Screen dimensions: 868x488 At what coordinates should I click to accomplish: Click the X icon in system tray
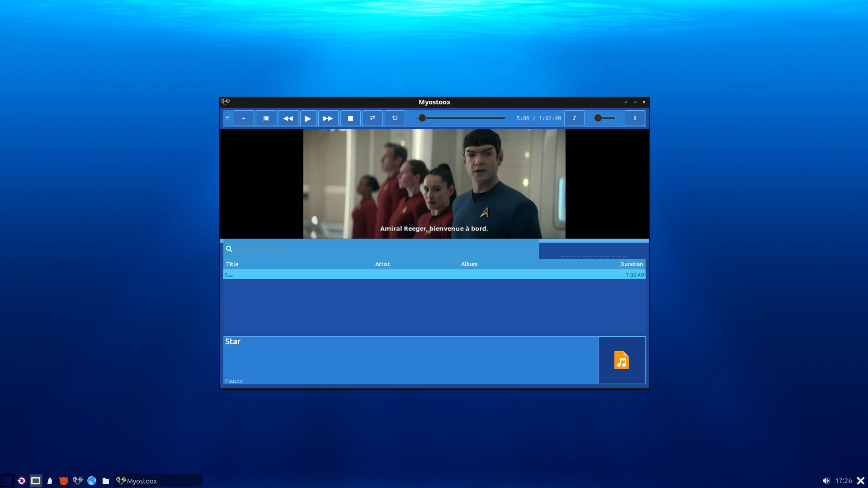coord(861,481)
